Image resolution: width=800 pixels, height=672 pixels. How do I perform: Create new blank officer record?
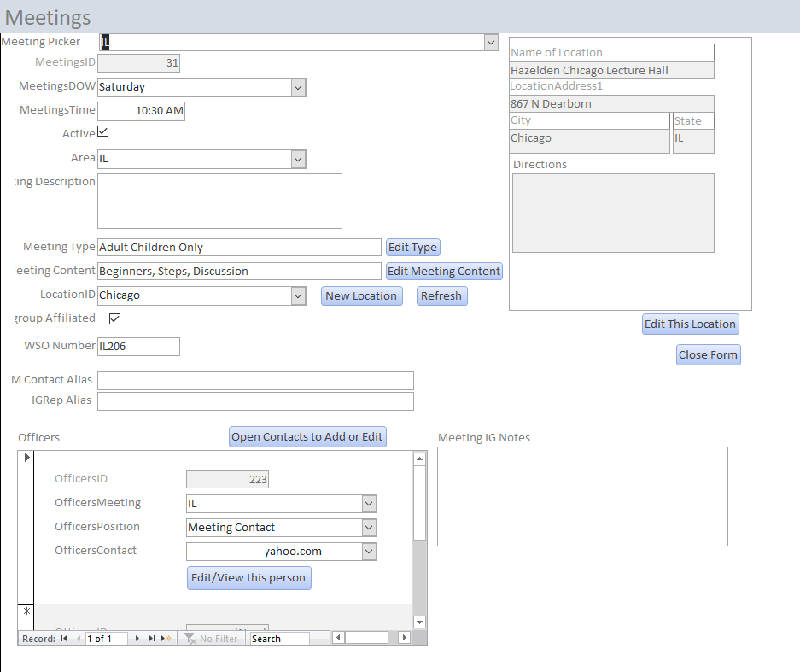[167, 639]
